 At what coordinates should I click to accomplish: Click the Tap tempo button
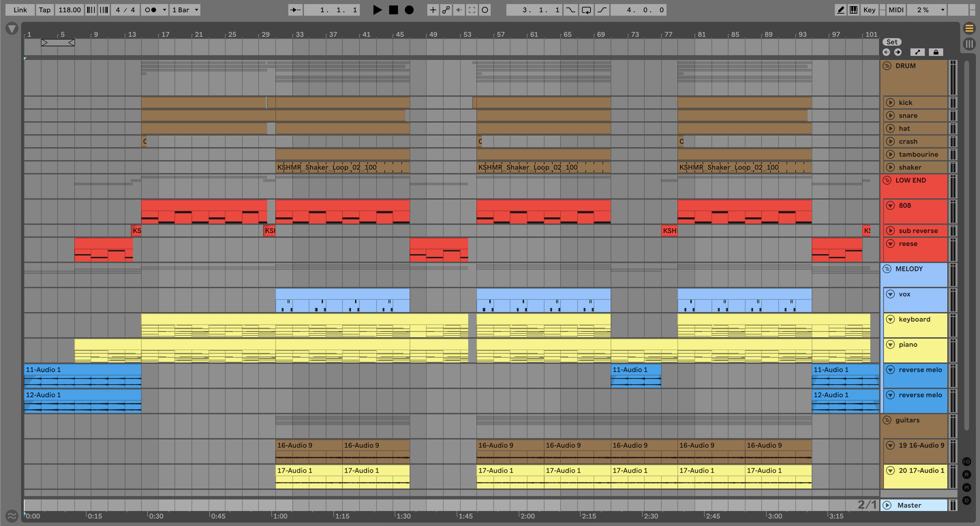[45, 10]
